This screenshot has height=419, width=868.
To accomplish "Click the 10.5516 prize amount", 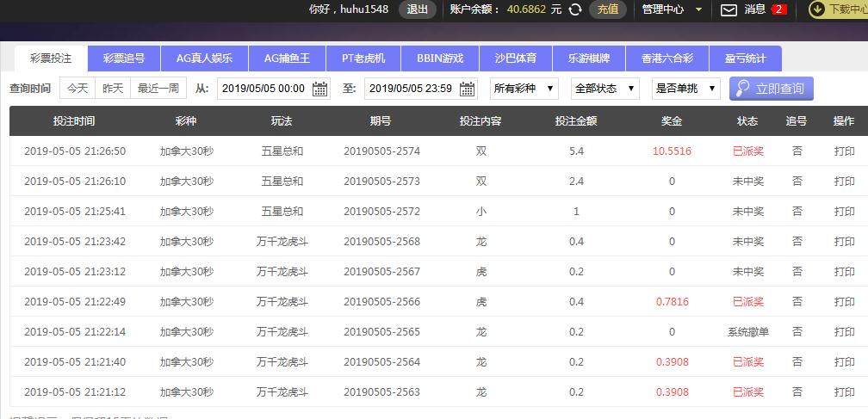I will (x=672, y=151).
